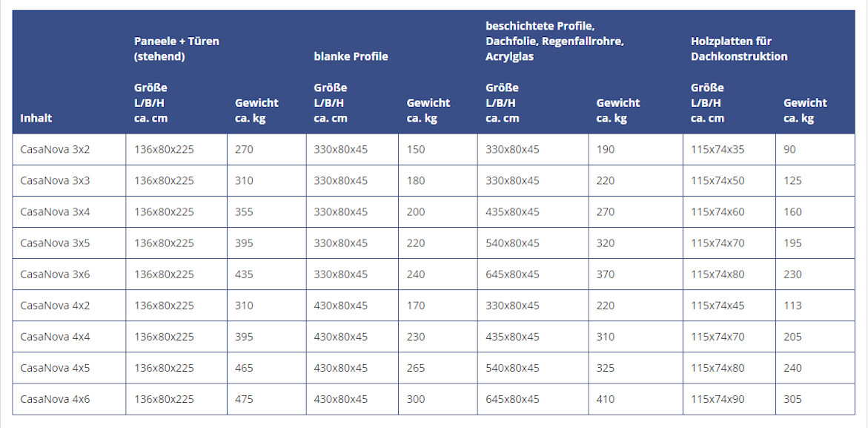Screen dimensions: 868x428
Task: Click the 305 kg Holzplatten weight cell
Action: pos(792,399)
